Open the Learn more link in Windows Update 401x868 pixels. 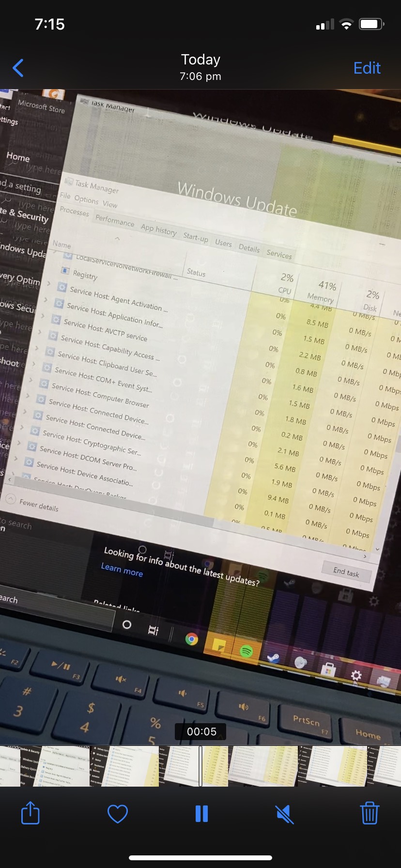(122, 570)
